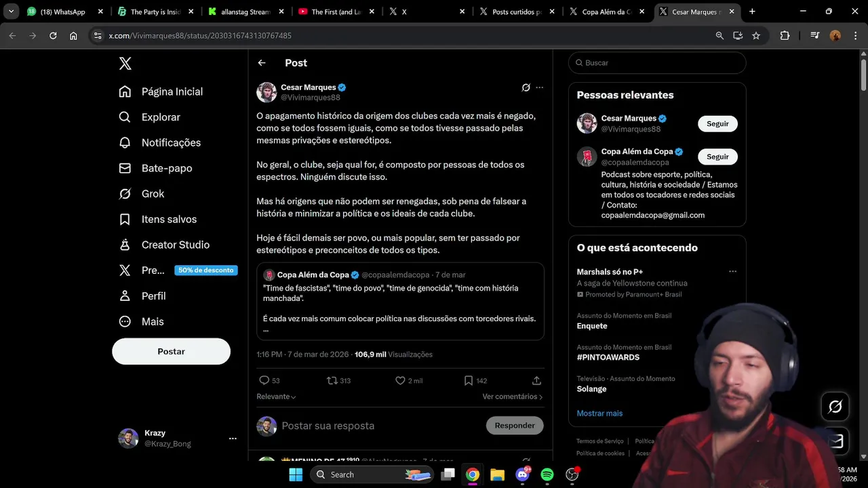This screenshot has width=868, height=488.
Task: Click the Windows Start button
Action: pos(296,474)
